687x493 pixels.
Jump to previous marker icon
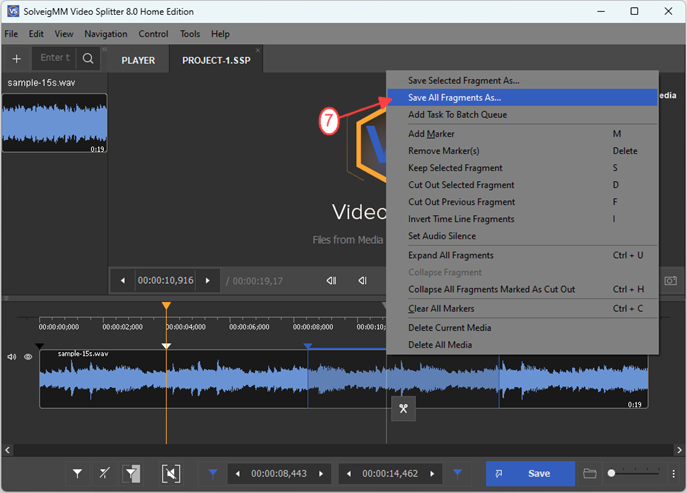[331, 280]
